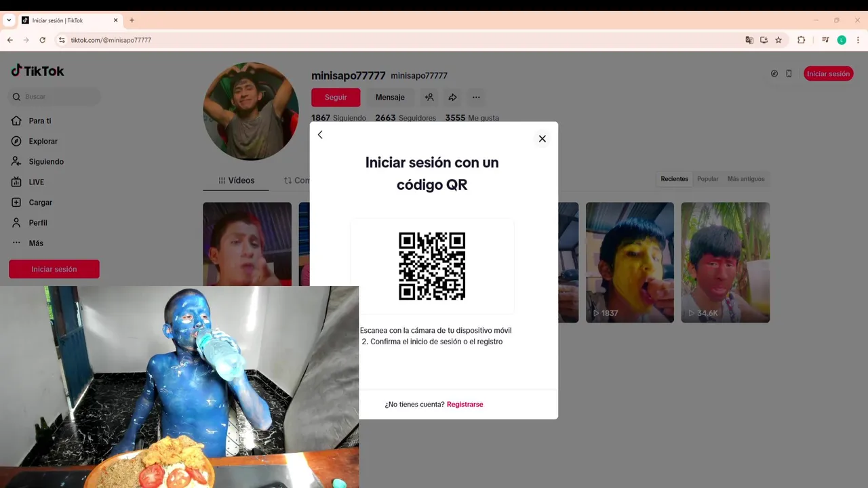Image resolution: width=868 pixels, height=488 pixels.
Task: Select the Recientes sort option
Action: [675, 179]
